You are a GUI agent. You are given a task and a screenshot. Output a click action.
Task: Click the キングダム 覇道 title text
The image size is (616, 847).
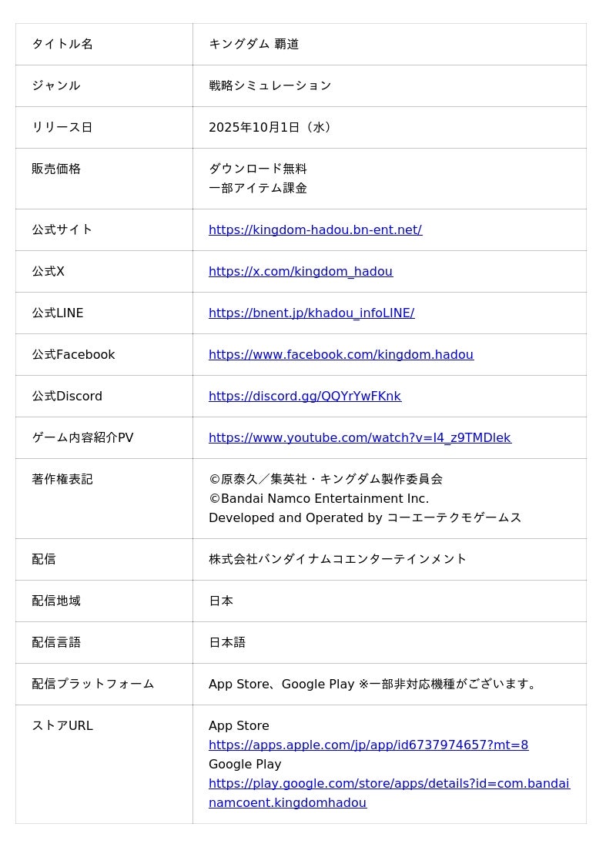253,44
